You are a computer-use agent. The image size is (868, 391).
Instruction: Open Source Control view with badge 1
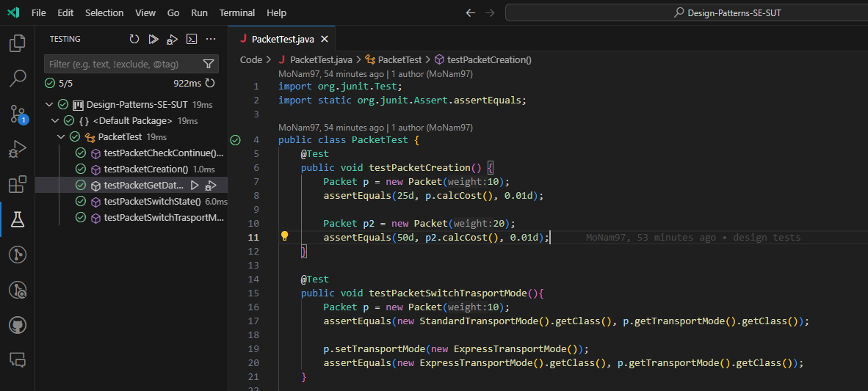click(x=18, y=114)
